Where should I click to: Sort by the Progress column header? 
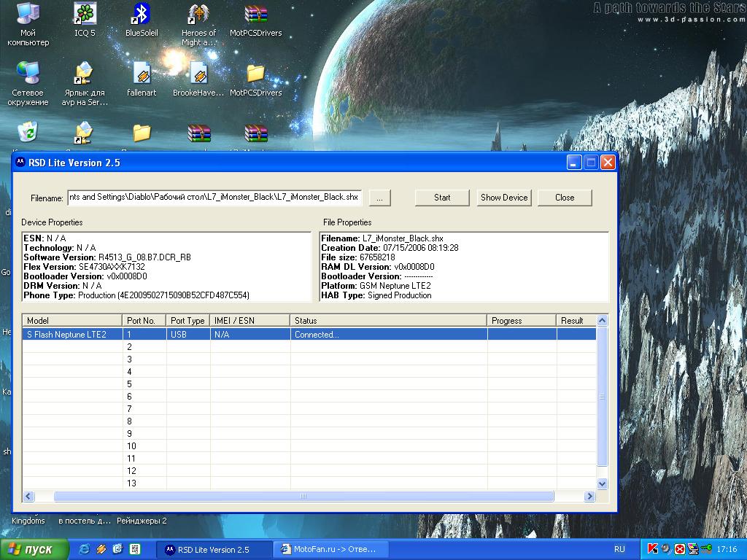[522, 321]
